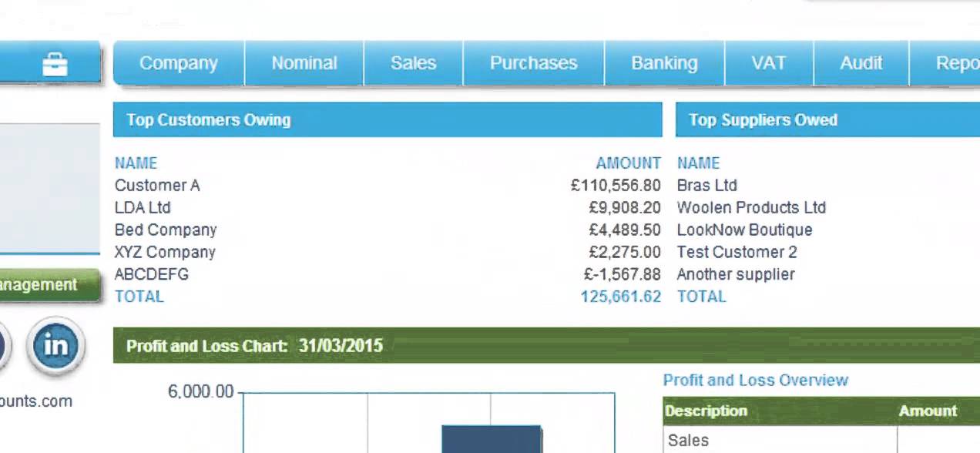The width and height of the screenshot is (980, 453).
Task: Click the briefcase icon in the sidebar
Action: 55,64
